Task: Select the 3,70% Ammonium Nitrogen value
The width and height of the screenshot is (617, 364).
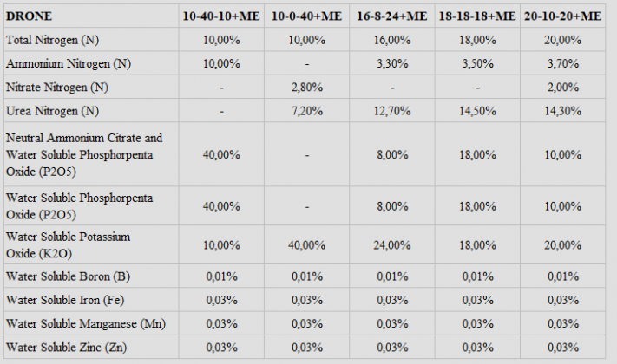Action: click(x=563, y=64)
